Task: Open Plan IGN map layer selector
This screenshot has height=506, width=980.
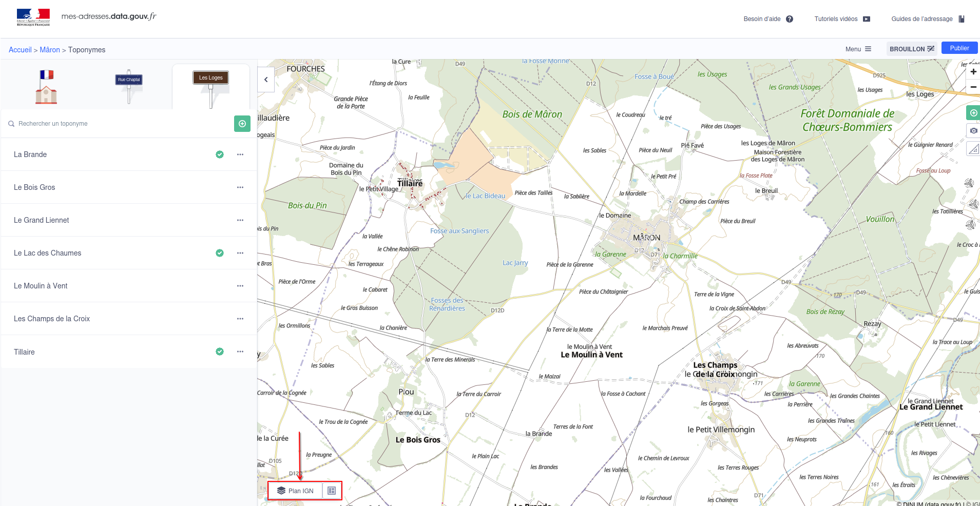Action: (296, 491)
